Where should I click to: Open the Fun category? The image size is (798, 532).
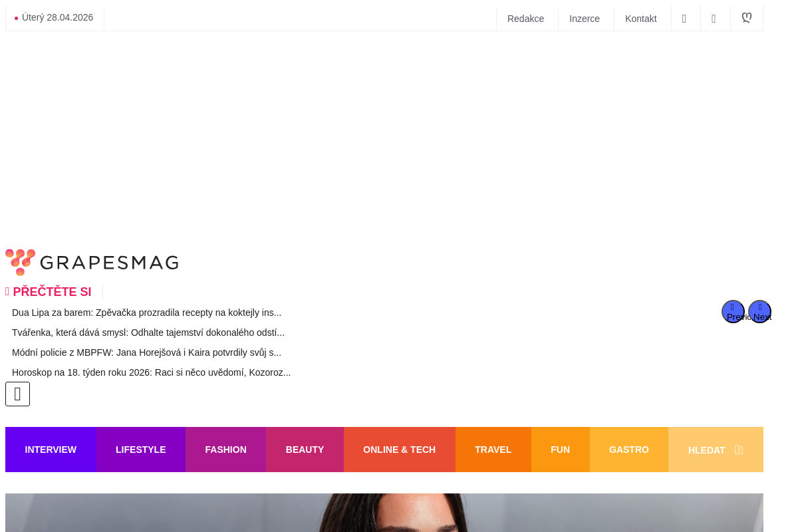(561, 450)
